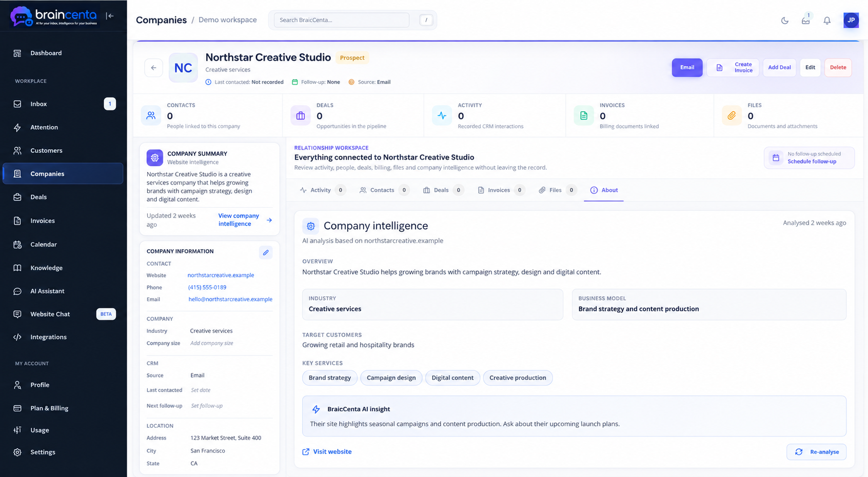This screenshot has height=477, width=868.
Task: Delete the company record
Action: pyautogui.click(x=838, y=67)
